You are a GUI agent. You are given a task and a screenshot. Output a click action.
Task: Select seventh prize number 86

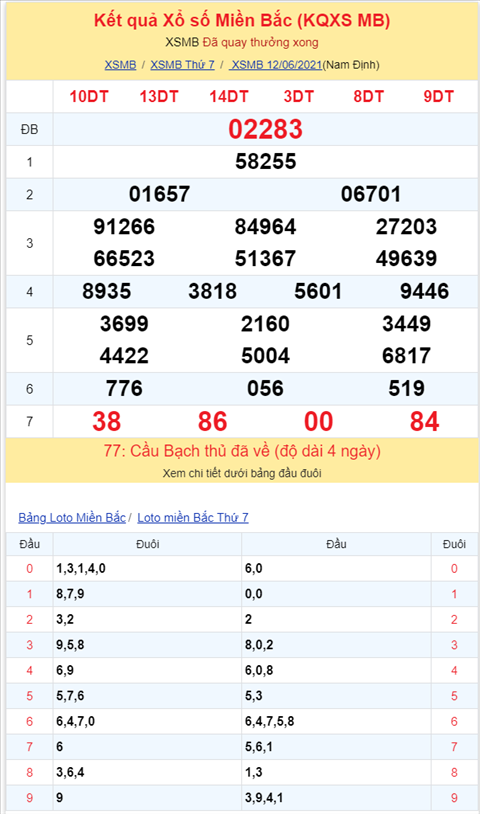(x=212, y=422)
